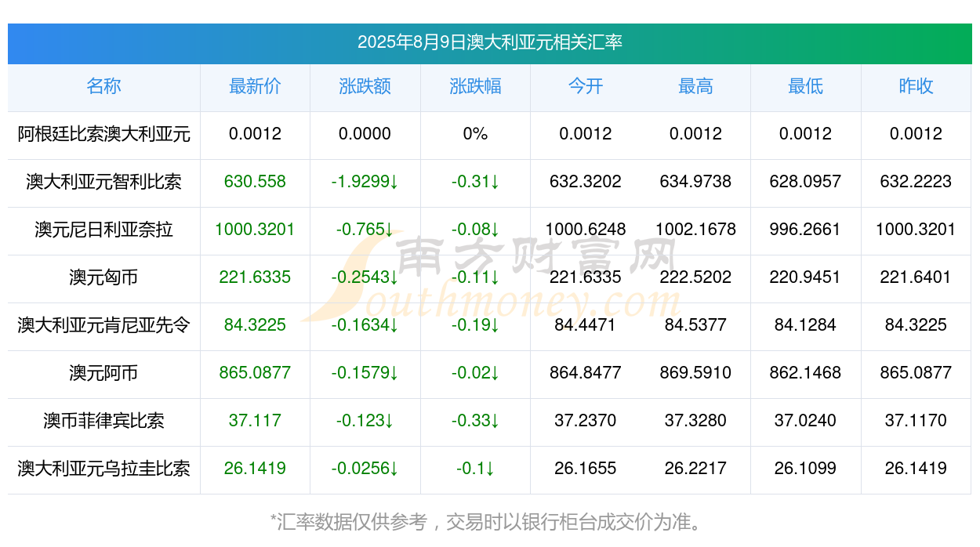Click change amount -0.2543↓
The width and height of the screenshot is (980, 547).
point(365,277)
